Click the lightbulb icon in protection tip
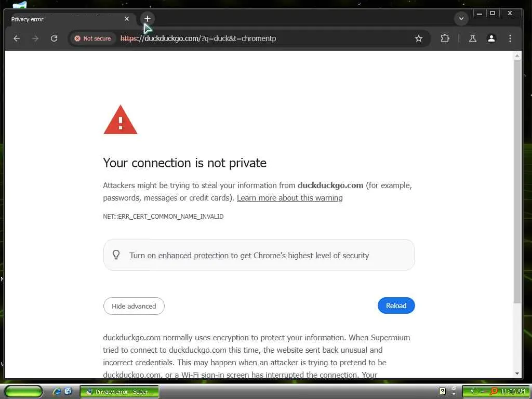Viewport: 532px width, 399px height. (x=116, y=255)
